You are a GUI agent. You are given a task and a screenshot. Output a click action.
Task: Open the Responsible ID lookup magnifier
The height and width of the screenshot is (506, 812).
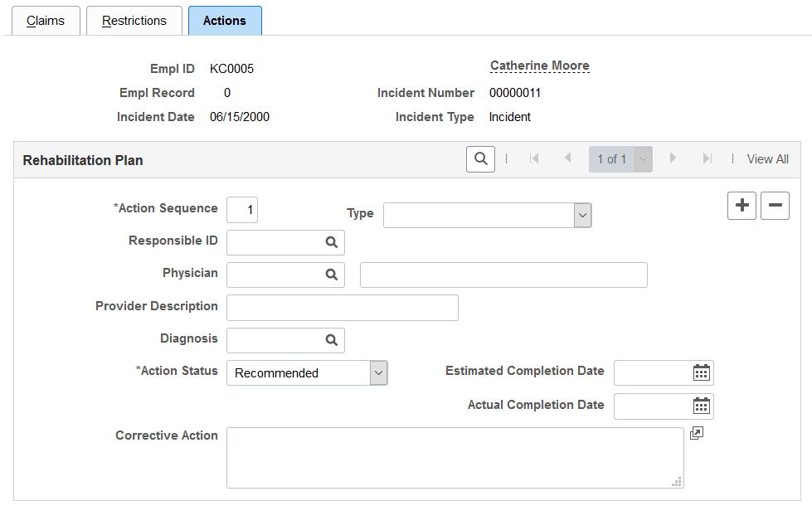click(332, 242)
